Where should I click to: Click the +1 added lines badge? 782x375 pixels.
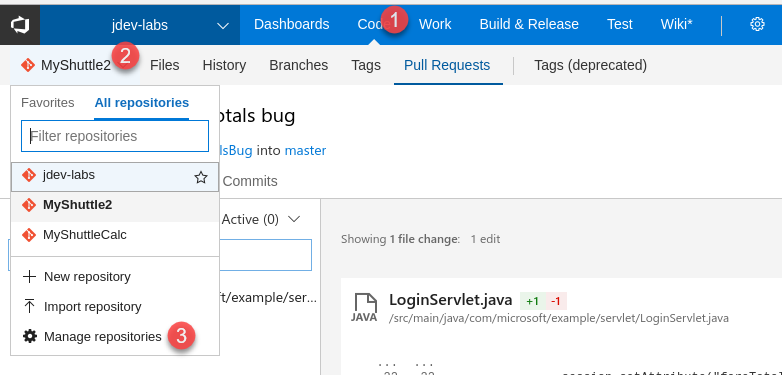pos(533,301)
